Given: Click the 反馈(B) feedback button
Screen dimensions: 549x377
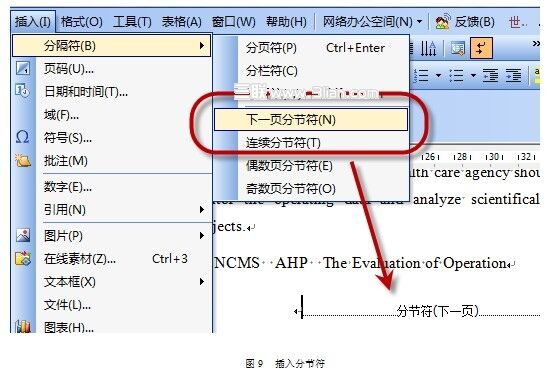Looking at the screenshot, I should point(474,22).
